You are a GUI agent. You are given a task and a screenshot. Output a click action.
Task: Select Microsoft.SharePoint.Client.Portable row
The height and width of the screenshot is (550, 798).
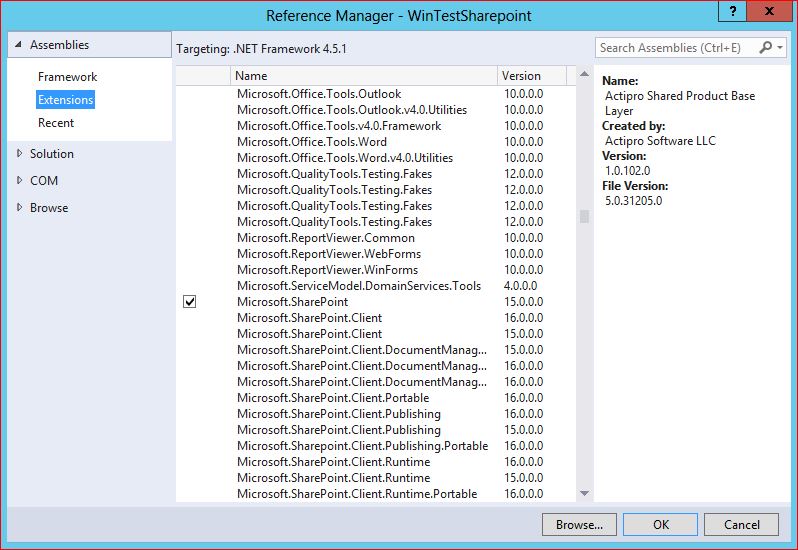pyautogui.click(x=376, y=398)
